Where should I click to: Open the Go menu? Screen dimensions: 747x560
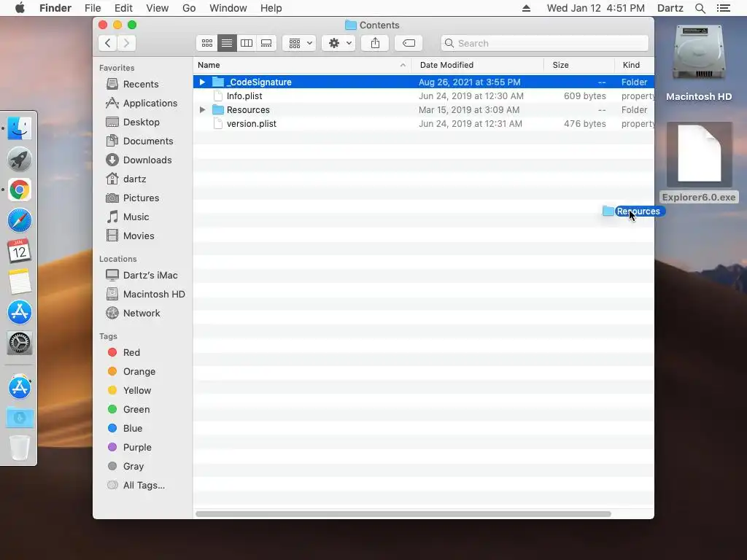point(189,8)
